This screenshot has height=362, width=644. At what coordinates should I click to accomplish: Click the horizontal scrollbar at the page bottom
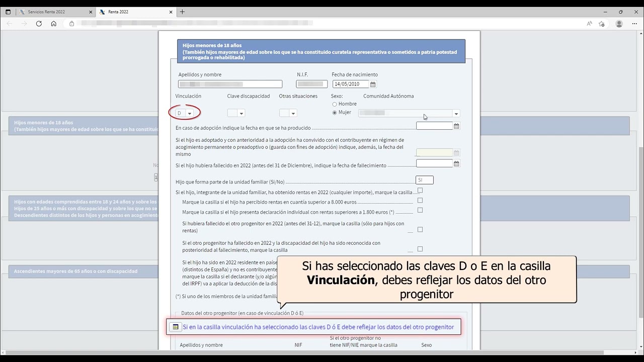tap(302, 352)
